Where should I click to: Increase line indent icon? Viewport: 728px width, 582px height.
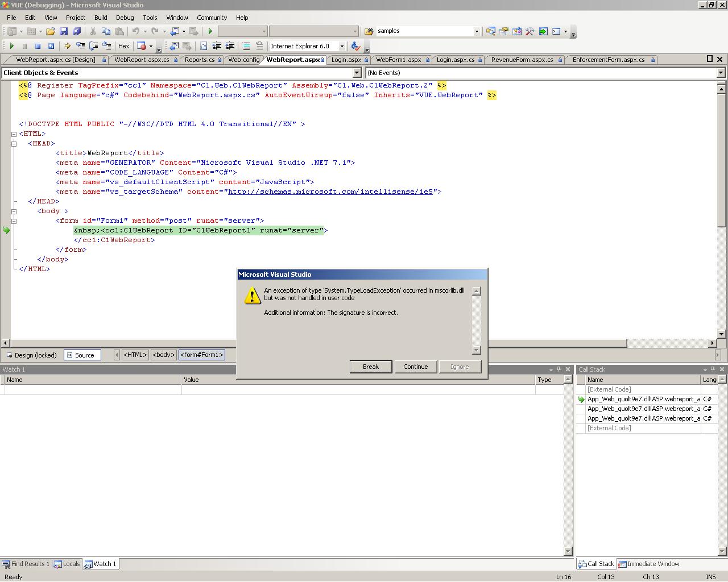point(230,46)
